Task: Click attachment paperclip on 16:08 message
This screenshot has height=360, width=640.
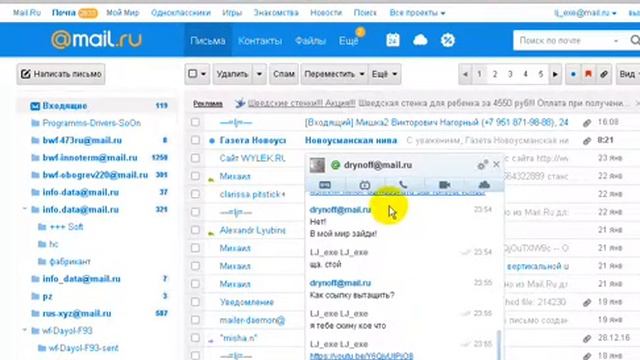Action: [587, 123]
